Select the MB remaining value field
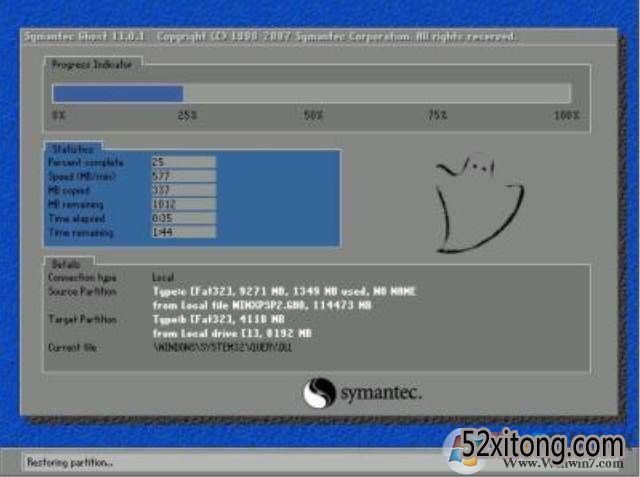Viewport: 640px width, 477px height. click(x=183, y=204)
